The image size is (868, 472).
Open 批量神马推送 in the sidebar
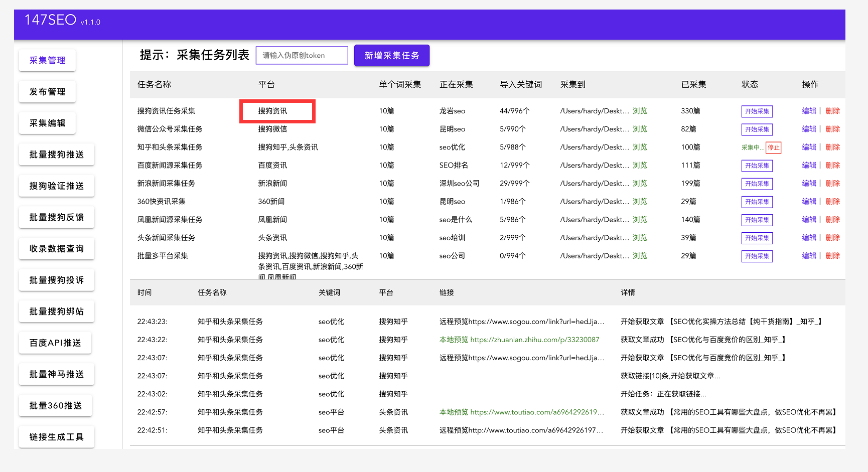tap(57, 374)
